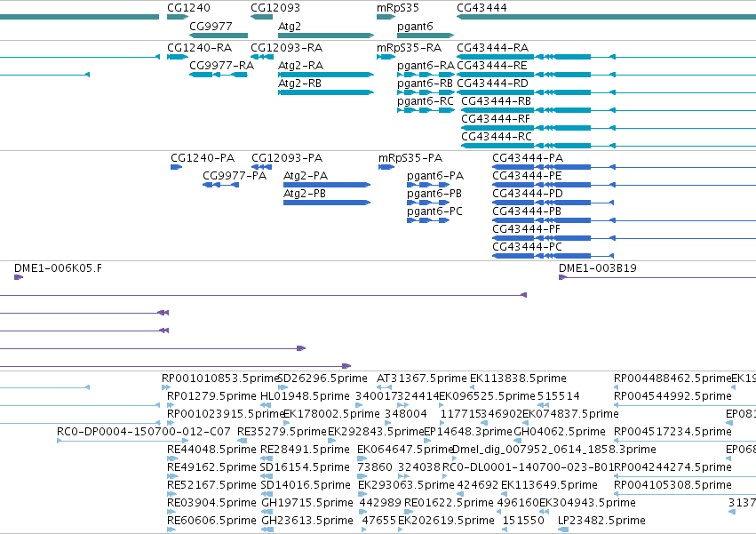The image size is (756, 534).
Task: Select transcript CG9977-RA
Action: click(219, 75)
